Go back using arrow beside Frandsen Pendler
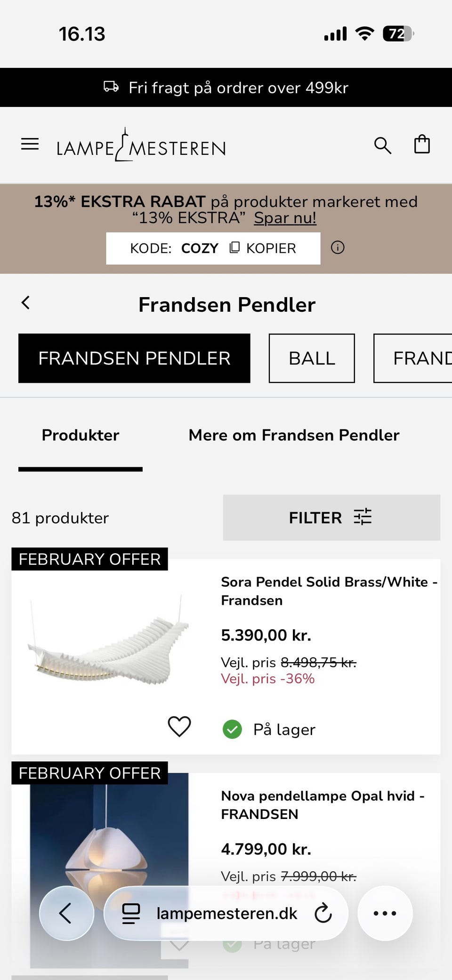 [26, 303]
